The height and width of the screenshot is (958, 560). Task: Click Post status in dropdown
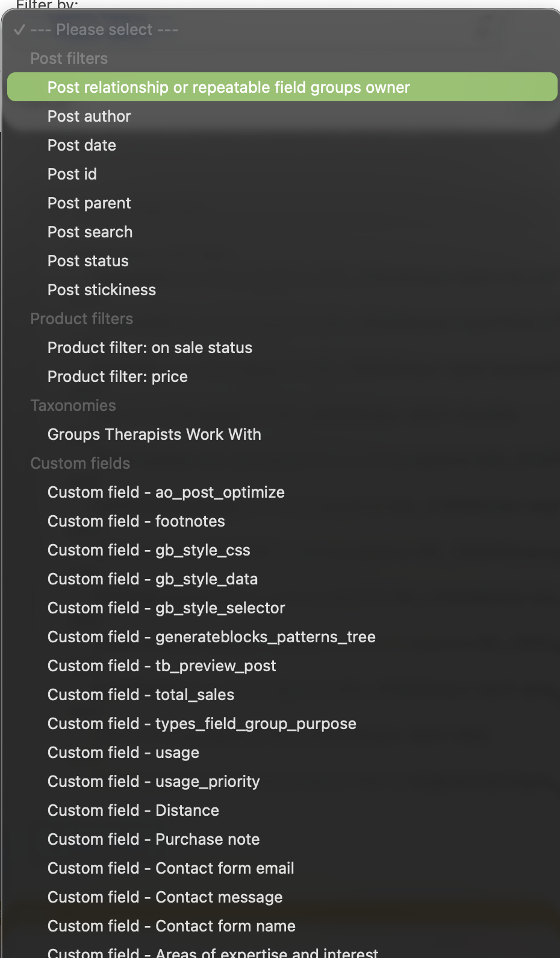[88, 261]
